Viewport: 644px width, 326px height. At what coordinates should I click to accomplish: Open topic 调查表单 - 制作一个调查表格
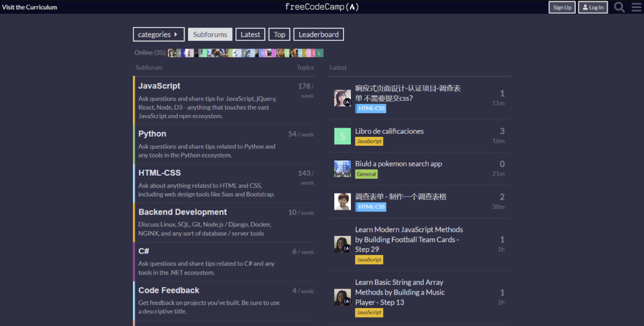401,197
